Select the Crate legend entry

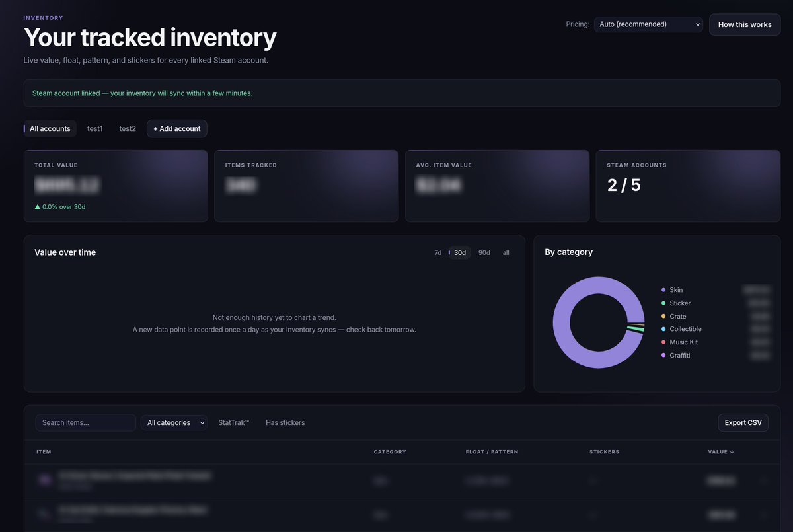pyautogui.click(x=678, y=317)
